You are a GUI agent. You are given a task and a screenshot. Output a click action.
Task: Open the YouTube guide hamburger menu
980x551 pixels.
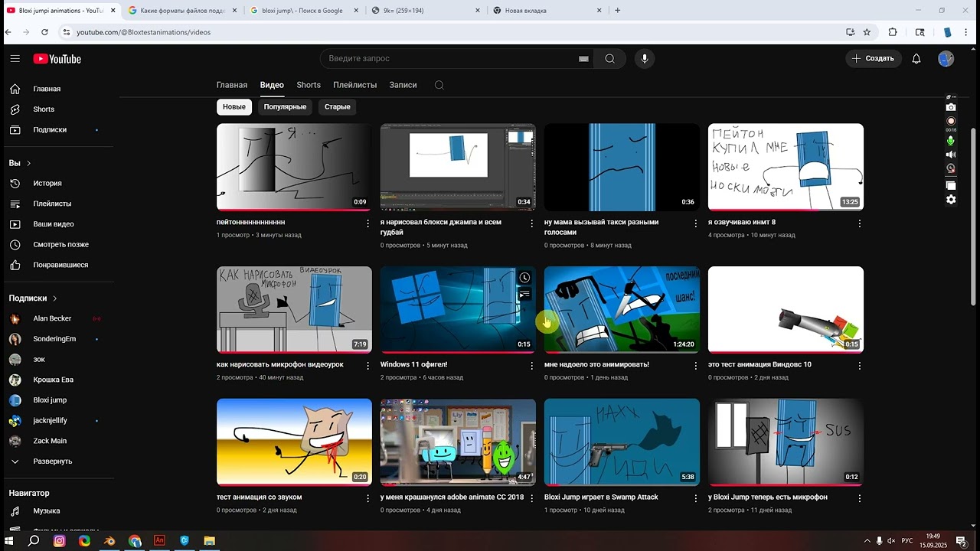pos(15,59)
